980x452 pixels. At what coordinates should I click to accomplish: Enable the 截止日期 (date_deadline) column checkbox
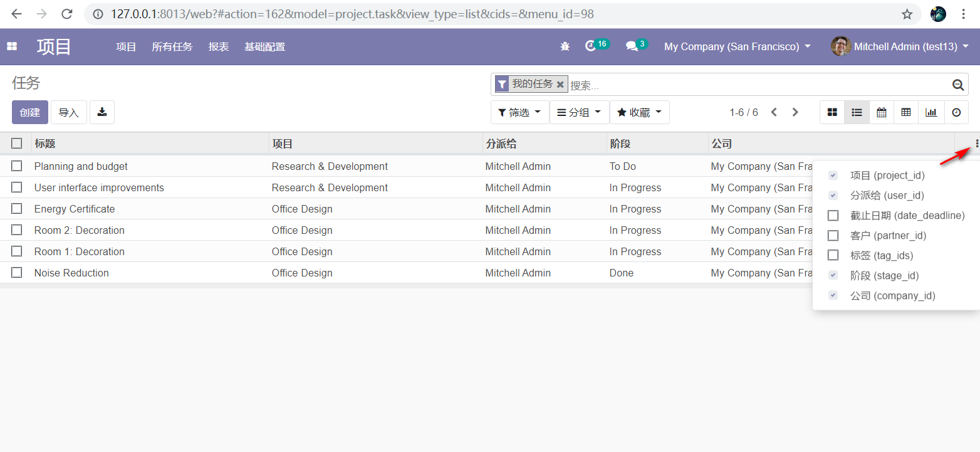pyautogui.click(x=833, y=216)
